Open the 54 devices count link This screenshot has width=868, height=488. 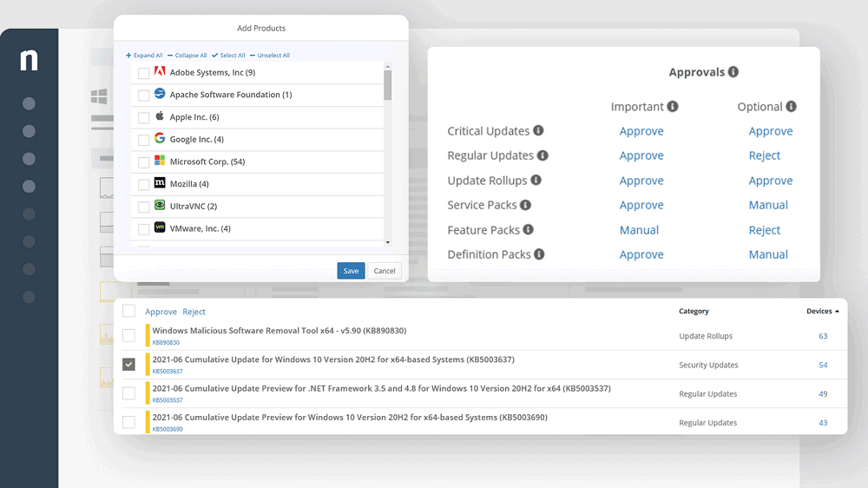point(823,365)
